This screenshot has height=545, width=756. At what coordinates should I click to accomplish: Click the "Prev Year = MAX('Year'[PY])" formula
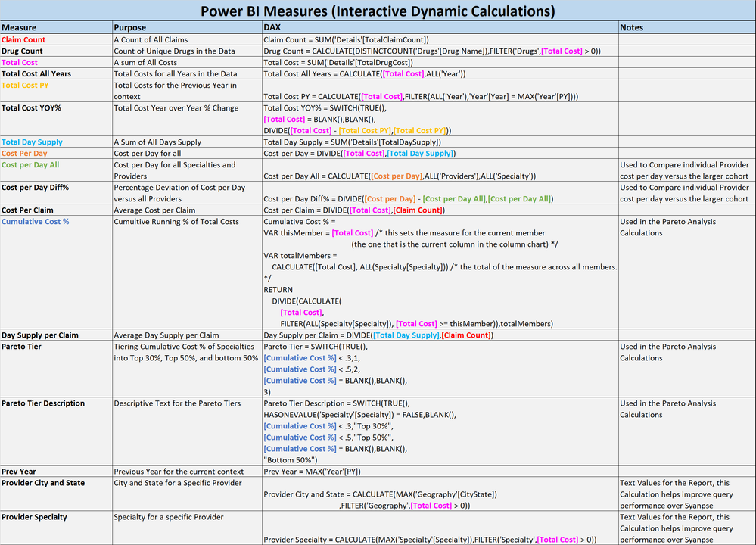click(440, 472)
